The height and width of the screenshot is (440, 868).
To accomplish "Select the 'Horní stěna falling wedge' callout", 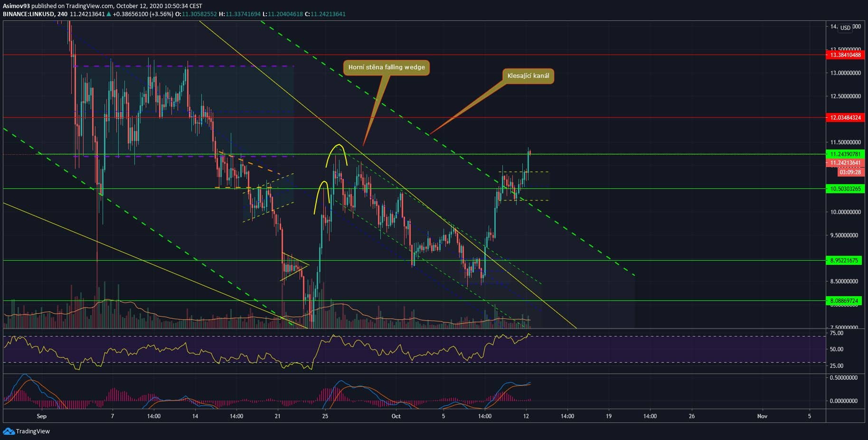I will tap(386, 67).
